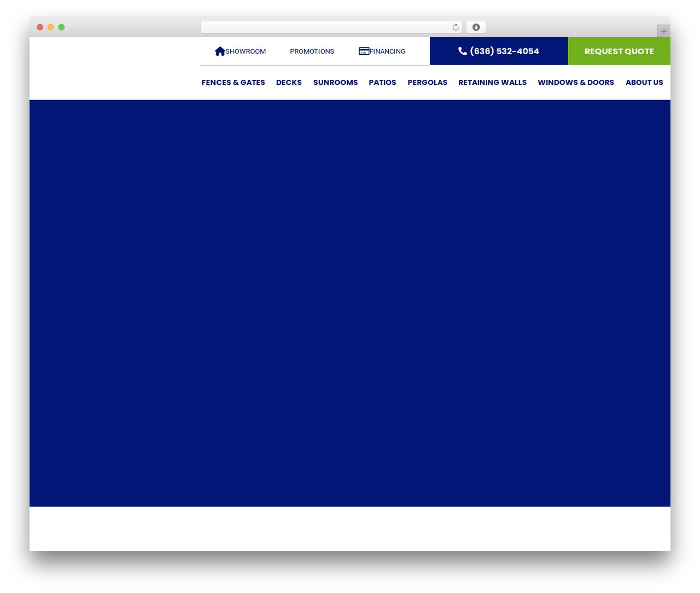This screenshot has height=593, width=700.
Task: Call (636) 532-4054 button
Action: pyautogui.click(x=499, y=51)
